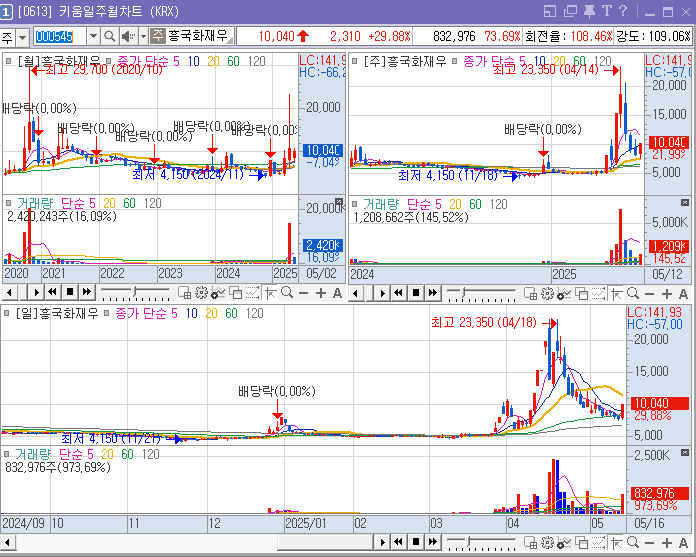Close the daily volume panel with x
The image size is (696, 557).
pyautogui.click(x=685, y=453)
